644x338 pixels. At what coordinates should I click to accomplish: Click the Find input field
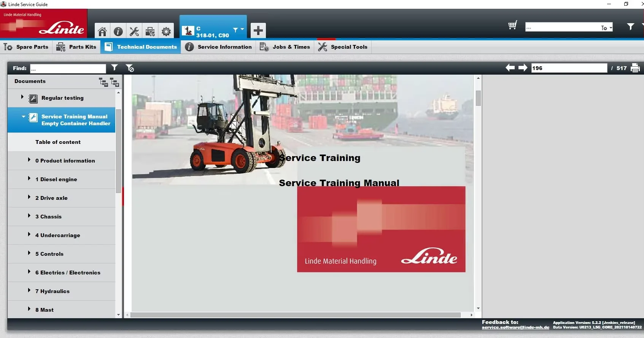68,69
